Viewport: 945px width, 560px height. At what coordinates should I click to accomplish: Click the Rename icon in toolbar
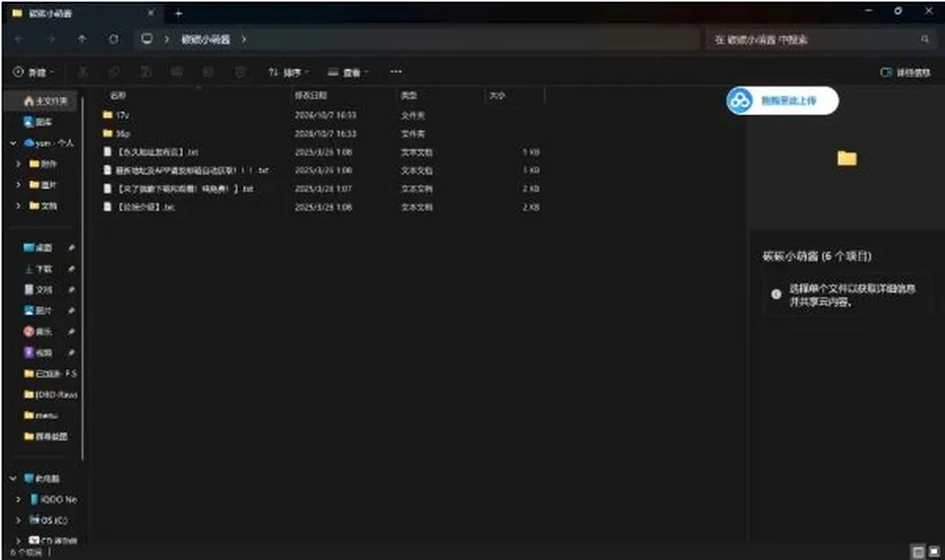pyautogui.click(x=176, y=72)
